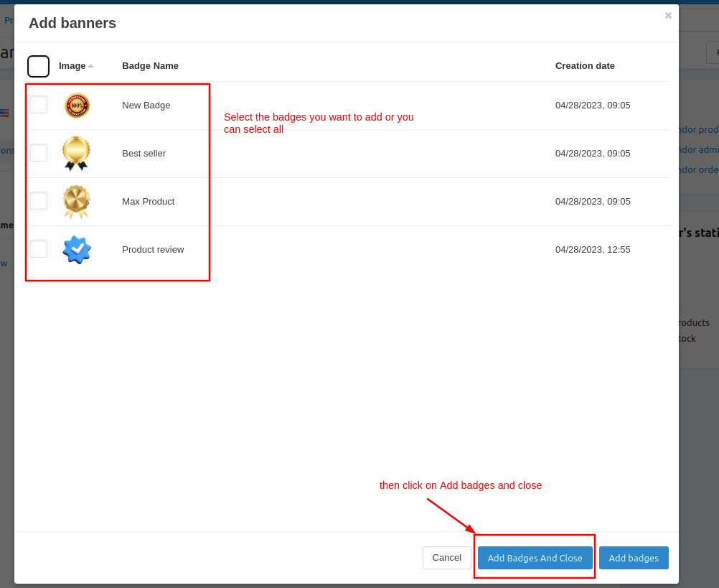Screen dimensions: 719x588
Task: Click the Creation date column header
Action: pos(585,65)
